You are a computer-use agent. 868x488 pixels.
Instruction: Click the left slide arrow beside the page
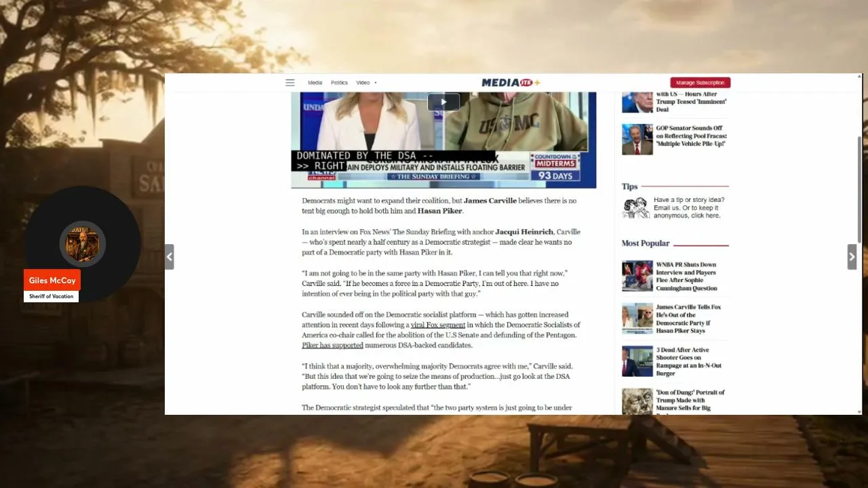point(170,257)
